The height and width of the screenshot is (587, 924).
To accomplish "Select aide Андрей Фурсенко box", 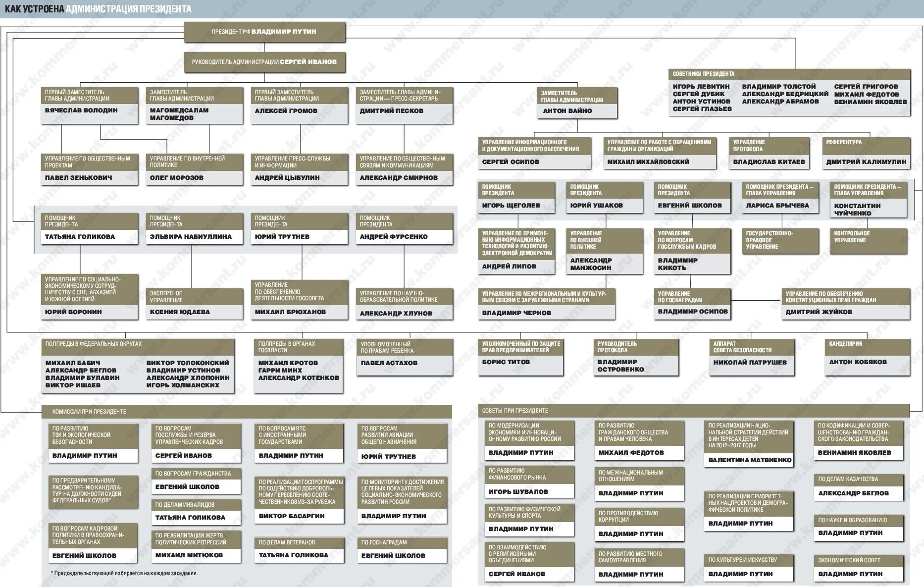I will pos(405,229).
